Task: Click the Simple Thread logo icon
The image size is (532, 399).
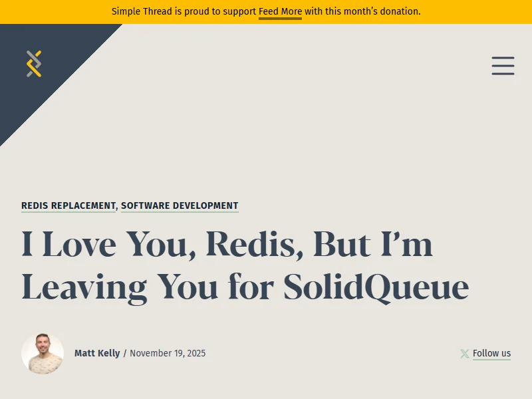Action: tap(34, 64)
